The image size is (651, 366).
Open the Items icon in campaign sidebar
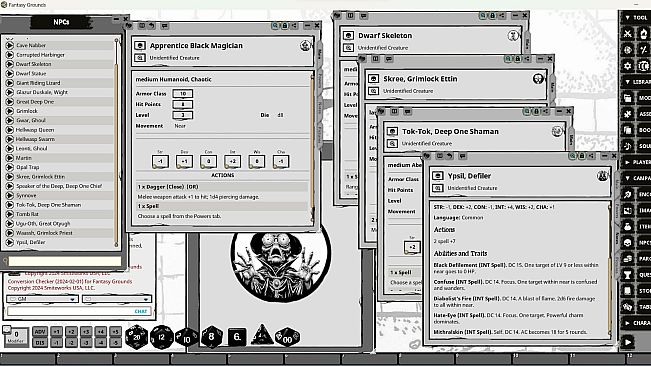[x=628, y=227]
